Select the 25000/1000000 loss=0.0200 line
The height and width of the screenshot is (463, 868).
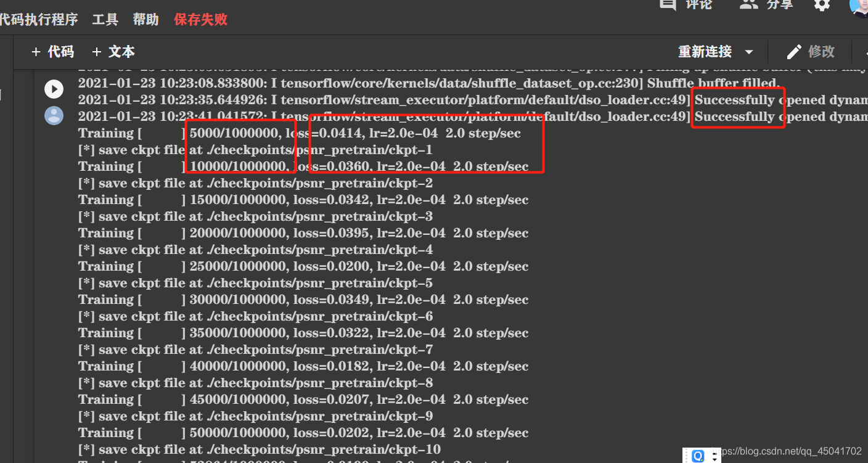click(303, 266)
